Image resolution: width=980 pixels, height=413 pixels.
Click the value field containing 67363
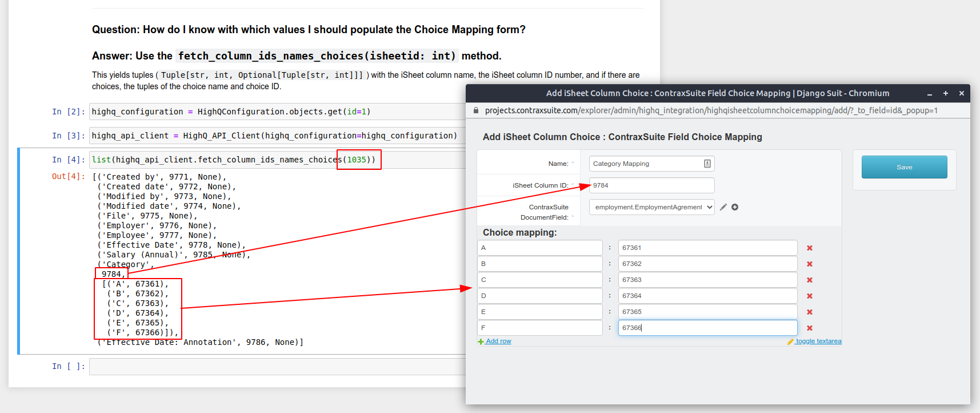[x=708, y=280]
